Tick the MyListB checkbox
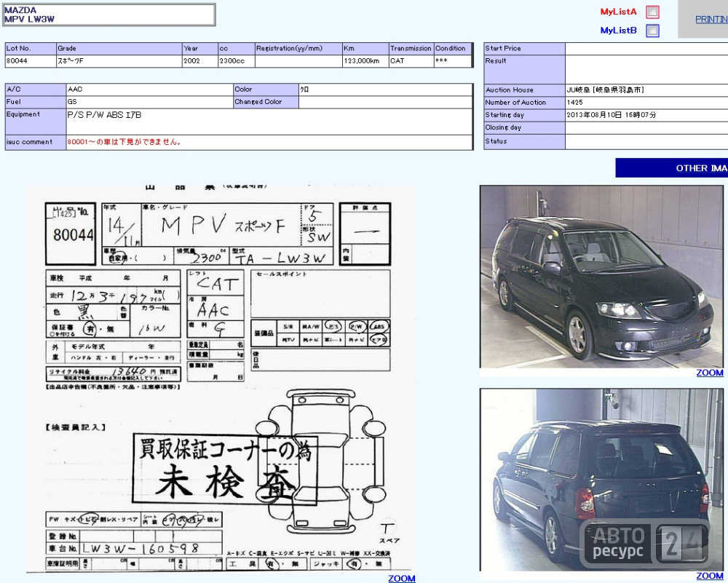This screenshot has width=728, height=583. coord(652,31)
